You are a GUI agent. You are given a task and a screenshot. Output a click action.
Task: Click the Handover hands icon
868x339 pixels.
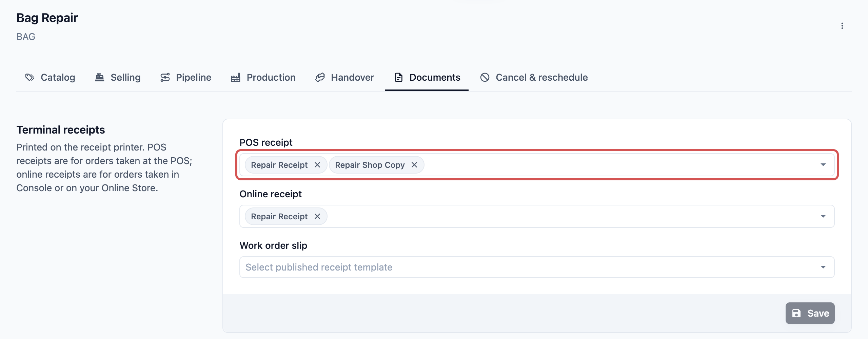[x=320, y=77]
